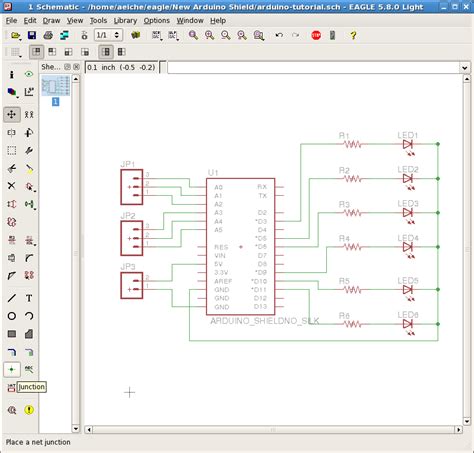Open the sheet selector 1/1 combo
Viewport: 474px width, 453px height.
108,35
